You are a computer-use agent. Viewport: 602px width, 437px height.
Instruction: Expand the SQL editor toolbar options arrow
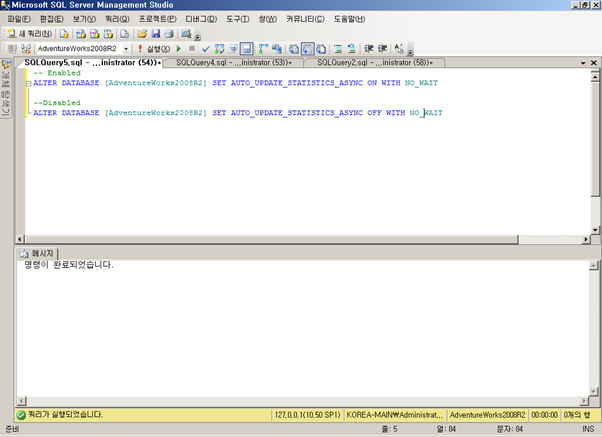tap(410, 52)
